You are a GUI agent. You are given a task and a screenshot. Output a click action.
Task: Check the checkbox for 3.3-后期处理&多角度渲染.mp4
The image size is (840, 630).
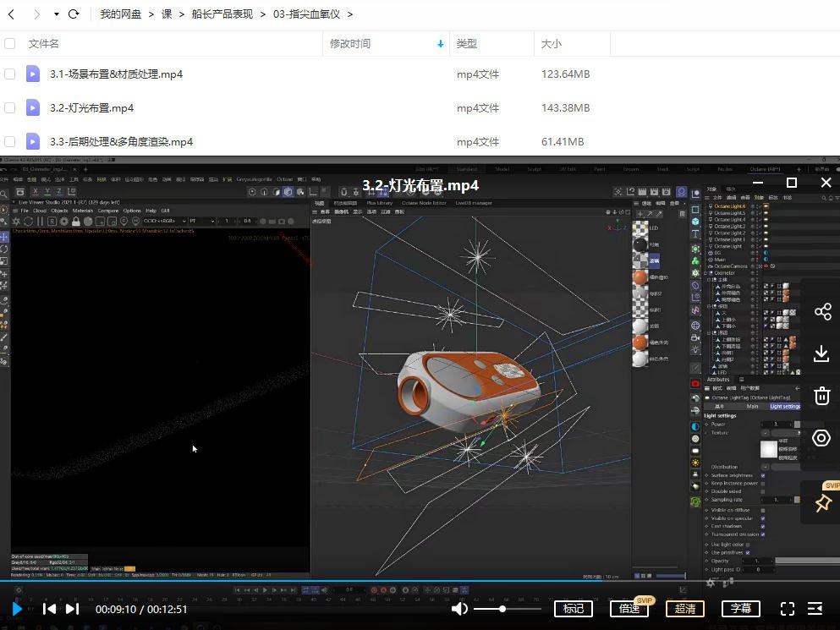coord(10,141)
